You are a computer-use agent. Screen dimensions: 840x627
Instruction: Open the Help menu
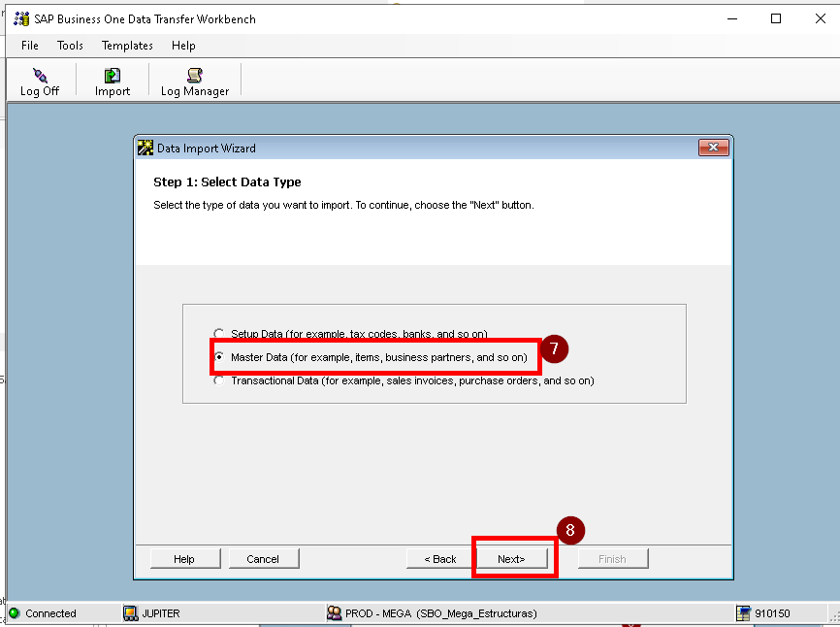tap(183, 46)
